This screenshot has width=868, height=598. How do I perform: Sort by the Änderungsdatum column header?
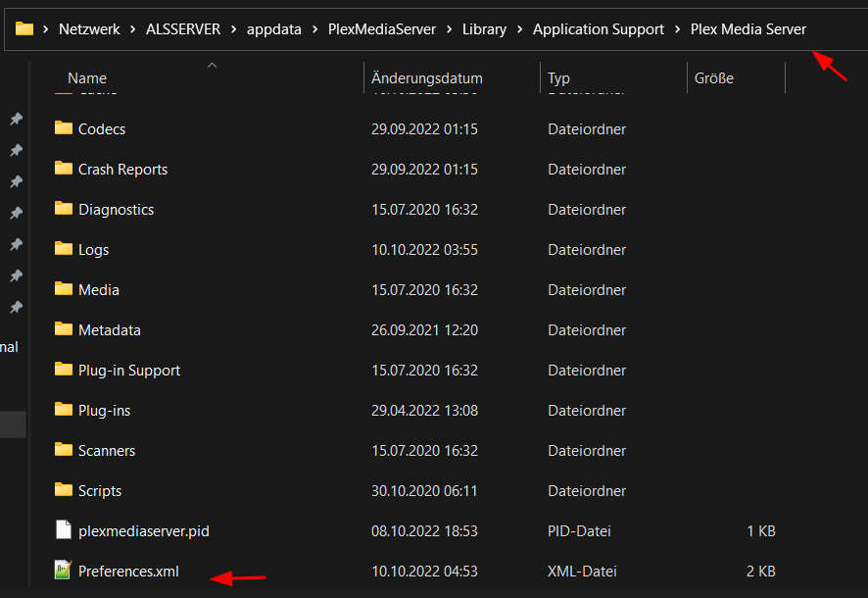tap(427, 78)
